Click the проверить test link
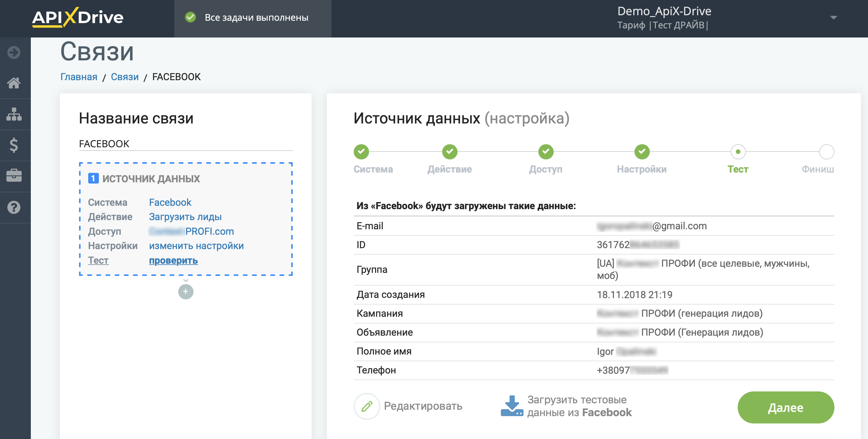 coord(173,260)
